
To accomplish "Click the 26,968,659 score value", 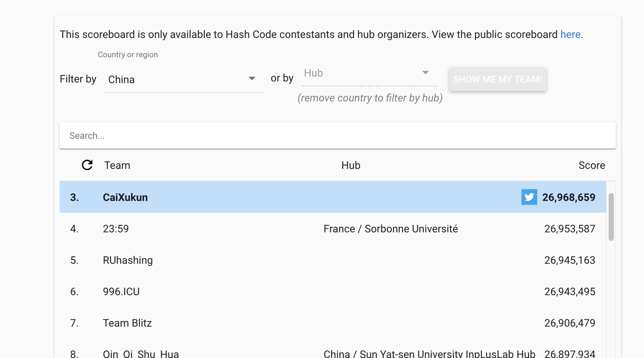I will (x=569, y=197).
